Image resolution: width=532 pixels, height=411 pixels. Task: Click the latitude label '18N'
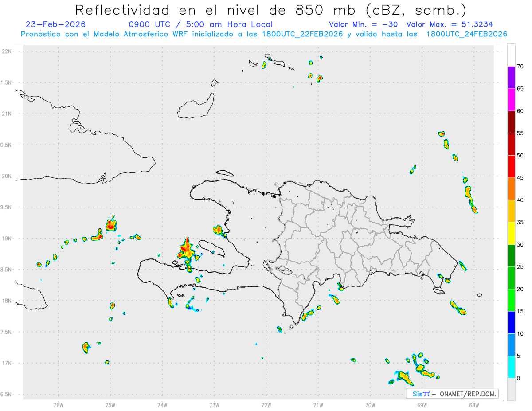[8, 301]
